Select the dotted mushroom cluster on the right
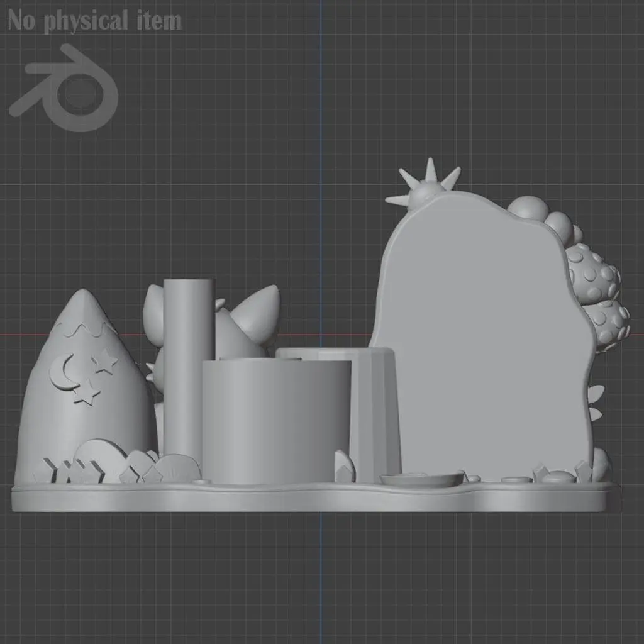Viewport: 644px width, 644px height. [x=599, y=297]
